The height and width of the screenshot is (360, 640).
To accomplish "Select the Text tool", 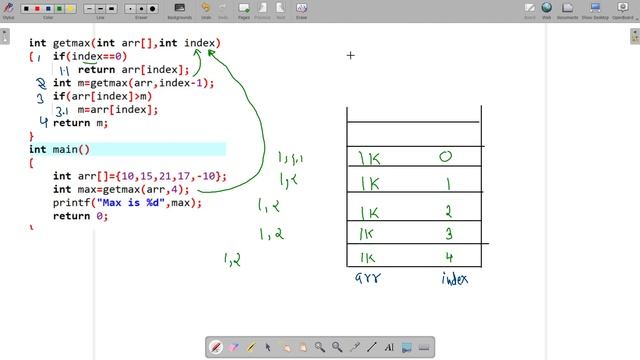I will pos(389,347).
